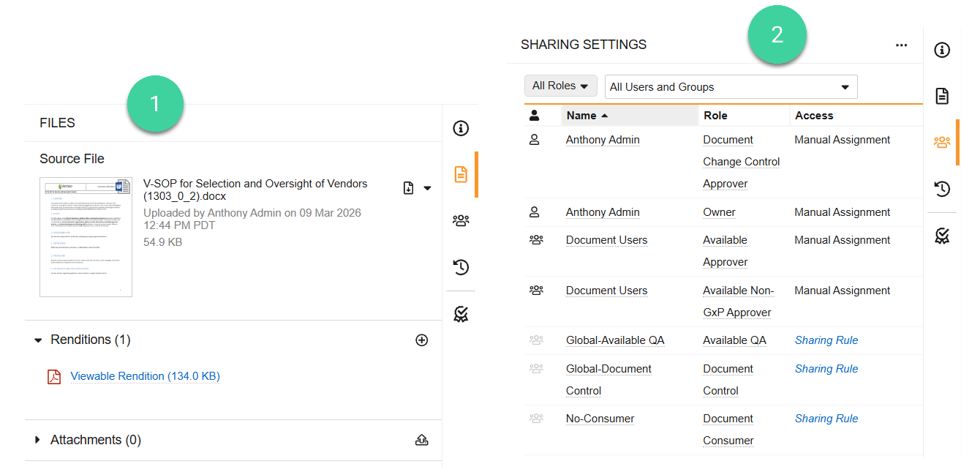Open the Viewable Rendition PDF link
The width and height of the screenshot is (980, 475).
[145, 376]
